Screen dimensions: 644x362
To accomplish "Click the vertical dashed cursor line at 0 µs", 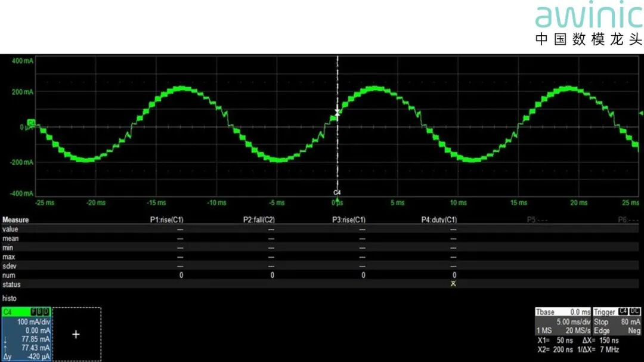I will pyautogui.click(x=338, y=155).
